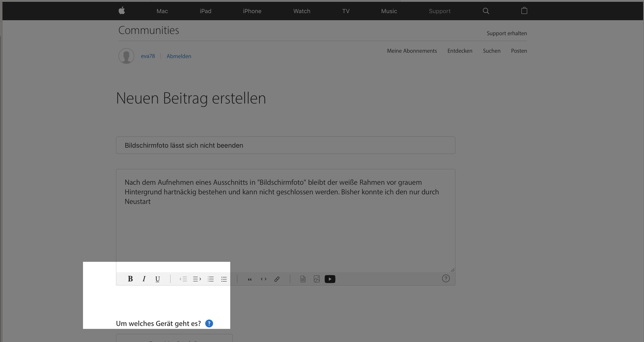
Task: Toggle bold formatting in editor toolbar
Action: click(x=130, y=279)
